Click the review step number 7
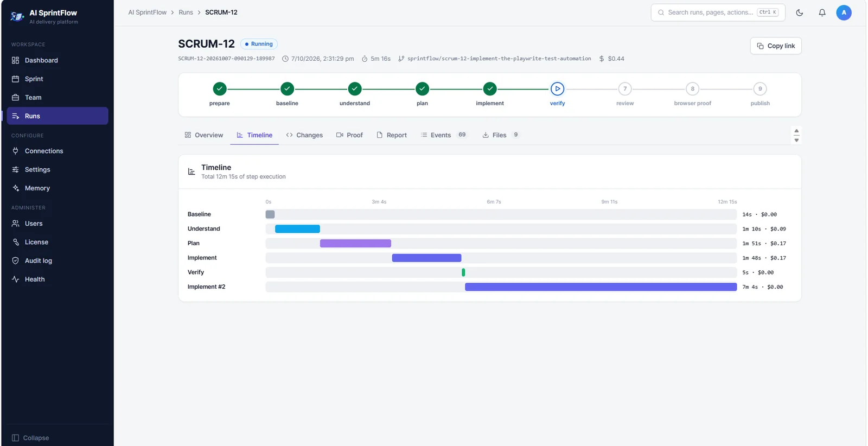Screen dimensions: 868x446 click(x=625, y=89)
